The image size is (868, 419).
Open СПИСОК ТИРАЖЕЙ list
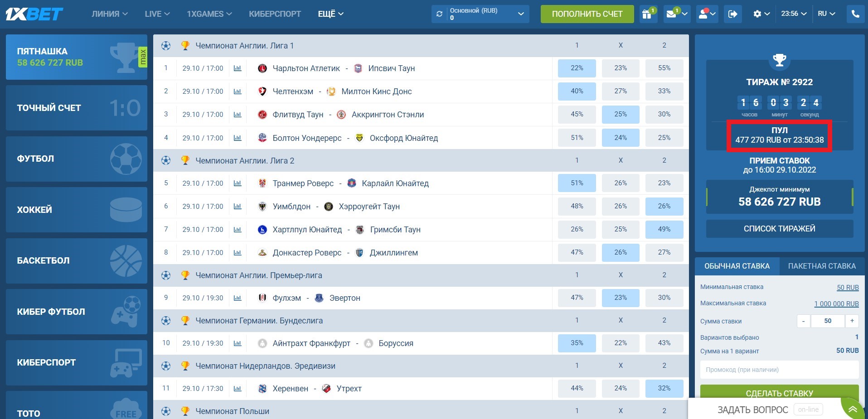pos(780,229)
